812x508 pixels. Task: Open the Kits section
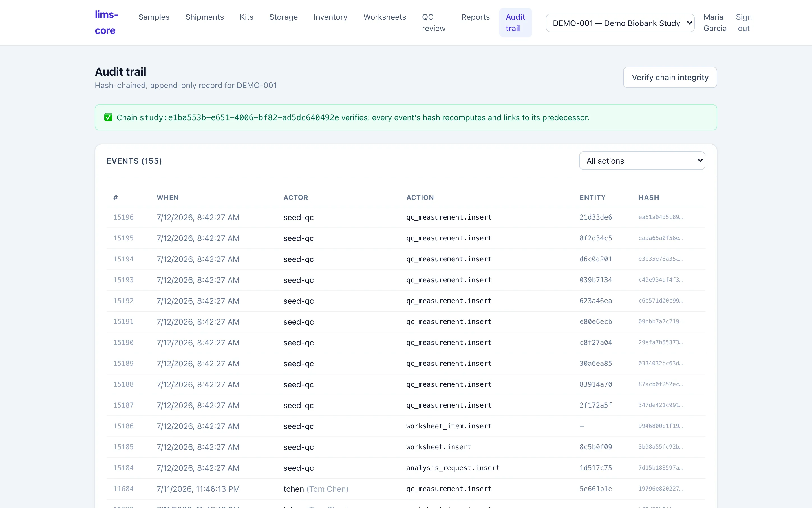click(x=246, y=17)
